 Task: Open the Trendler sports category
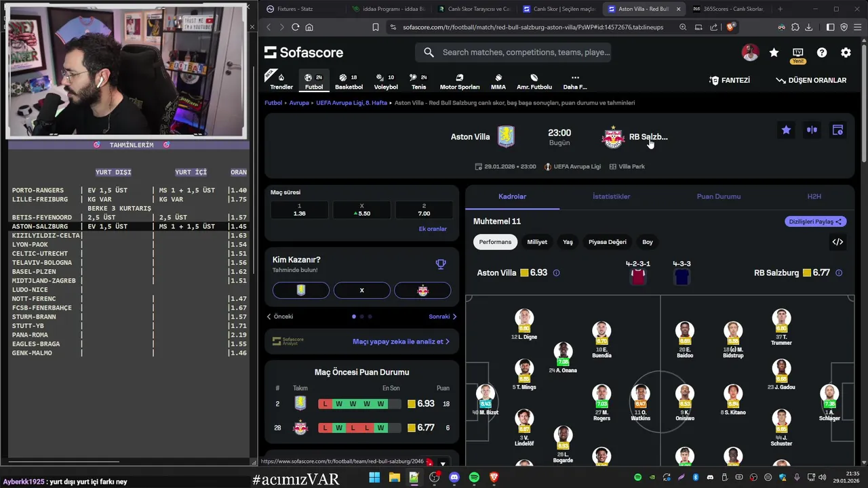coord(281,81)
